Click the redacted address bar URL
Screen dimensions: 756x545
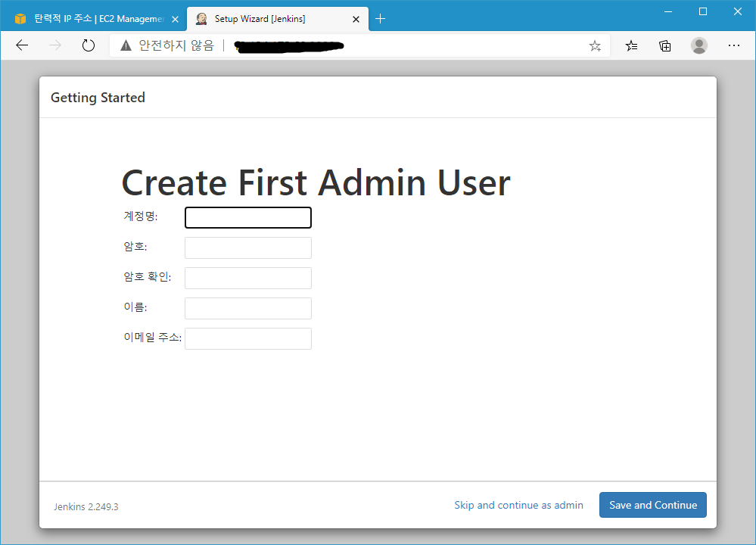click(x=289, y=46)
